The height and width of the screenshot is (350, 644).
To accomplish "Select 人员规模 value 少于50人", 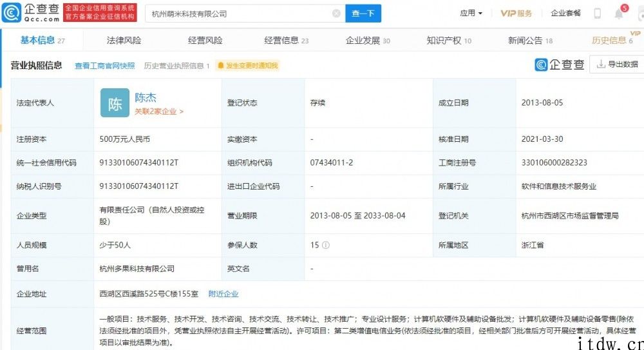I will coord(115,245).
